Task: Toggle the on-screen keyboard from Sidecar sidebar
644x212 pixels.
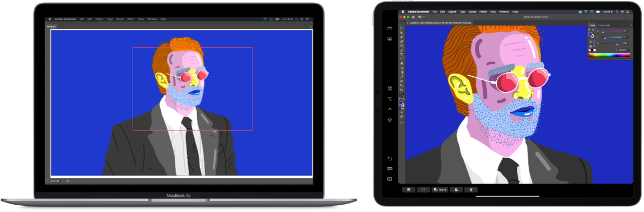Action: [x=390, y=168]
